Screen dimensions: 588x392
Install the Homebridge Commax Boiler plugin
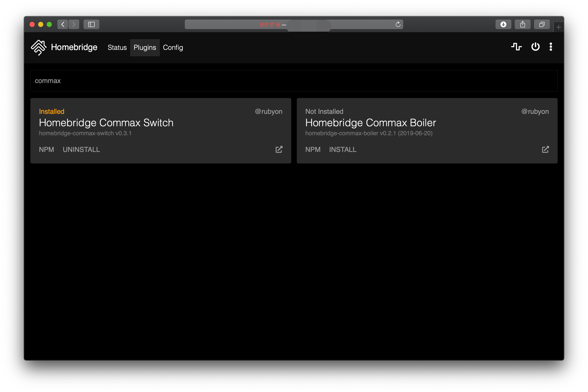343,150
